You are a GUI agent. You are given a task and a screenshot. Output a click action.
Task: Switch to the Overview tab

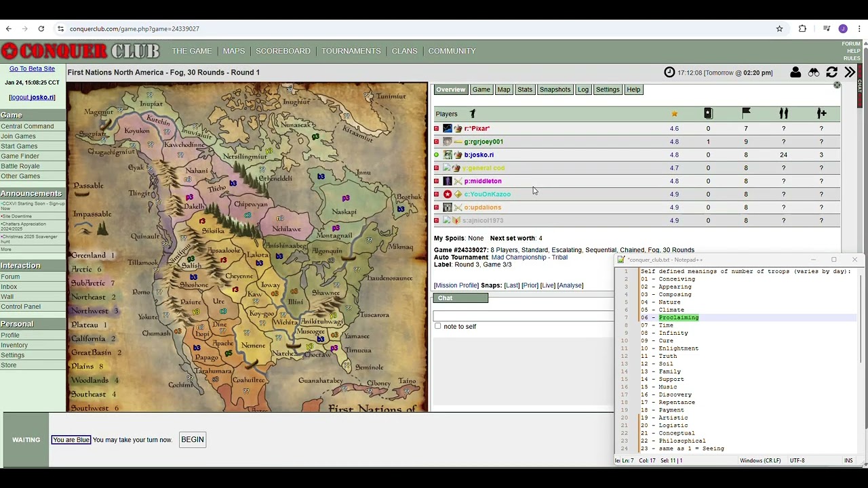450,89
